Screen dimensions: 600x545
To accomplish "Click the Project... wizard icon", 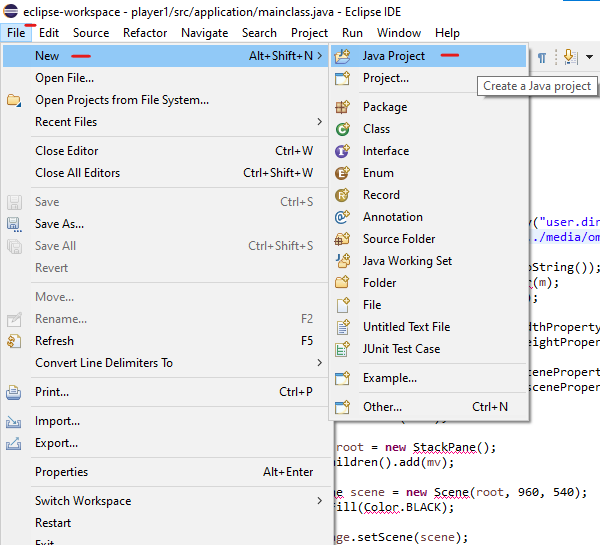I will (x=342, y=78).
